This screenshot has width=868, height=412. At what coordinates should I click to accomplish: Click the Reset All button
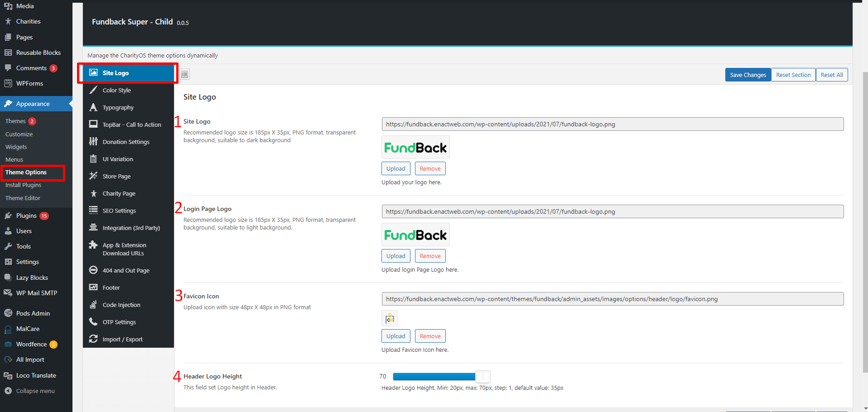click(x=832, y=74)
